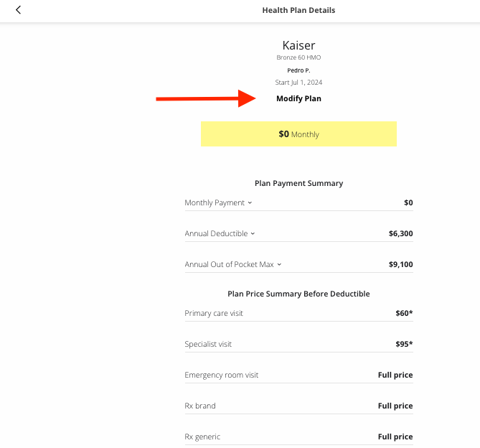Select the $6,300 deductible value
Screen dimensions: 480x448
pos(400,233)
